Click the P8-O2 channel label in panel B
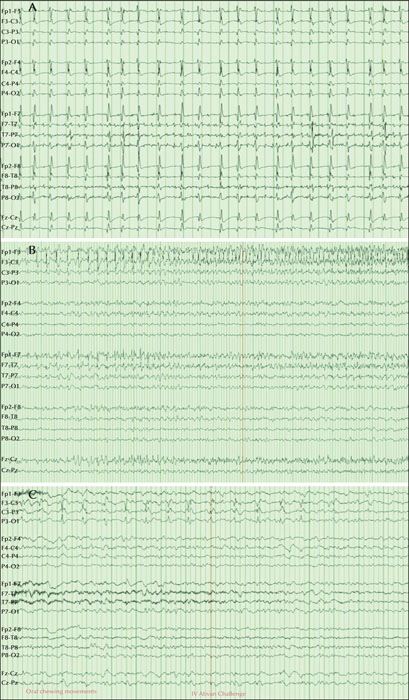Viewport: 409px width, 700px height. 11,438
